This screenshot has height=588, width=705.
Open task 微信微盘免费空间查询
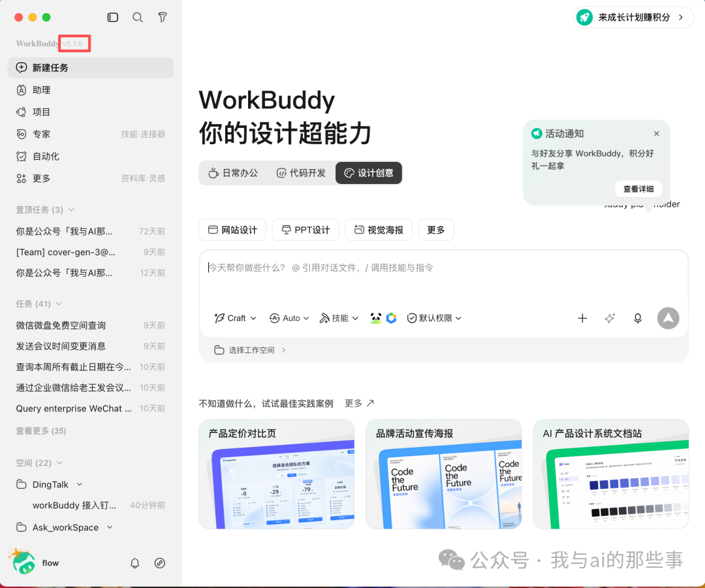90,326
